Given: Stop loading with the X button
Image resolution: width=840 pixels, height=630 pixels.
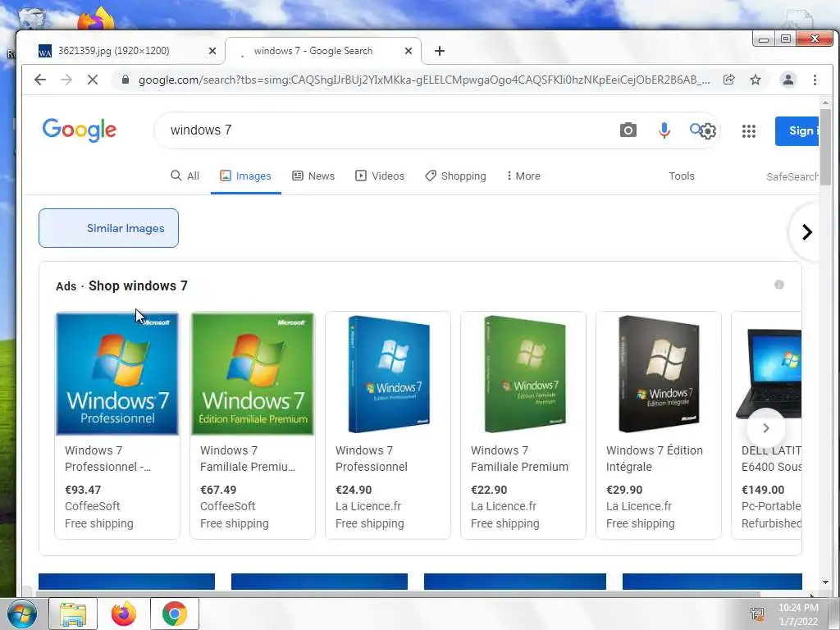Looking at the screenshot, I should (x=92, y=80).
